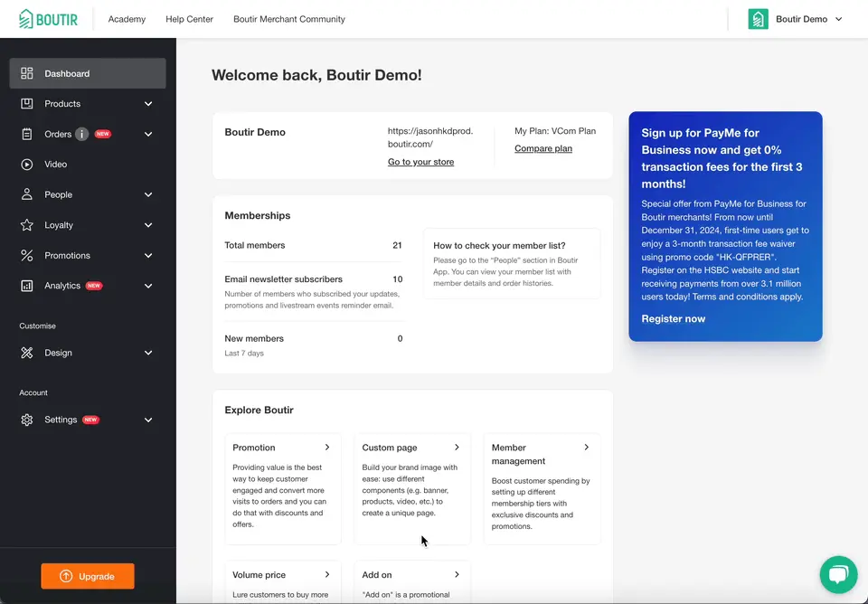This screenshot has height=604, width=868.
Task: Expand the Orders menu chevron
Action: [x=148, y=134]
